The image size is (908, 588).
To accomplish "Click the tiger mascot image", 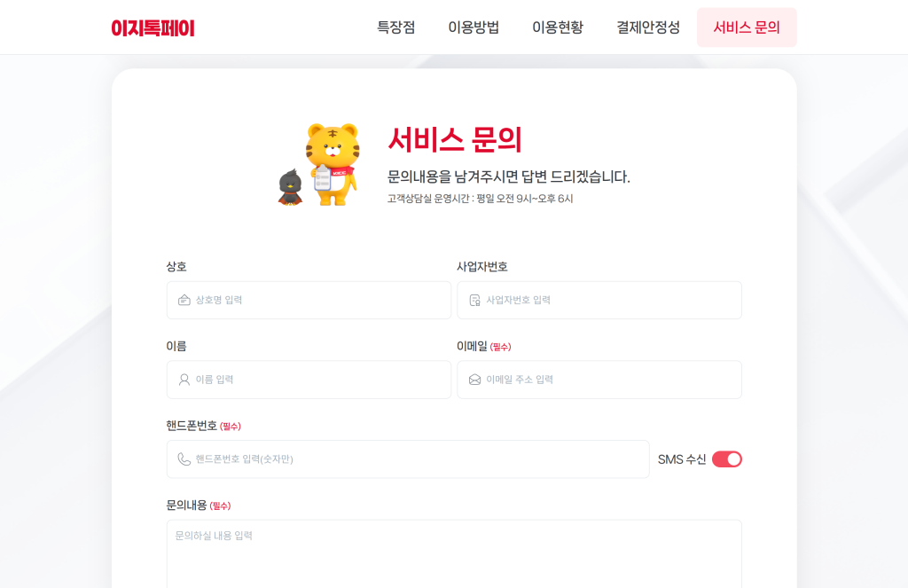I will [333, 165].
